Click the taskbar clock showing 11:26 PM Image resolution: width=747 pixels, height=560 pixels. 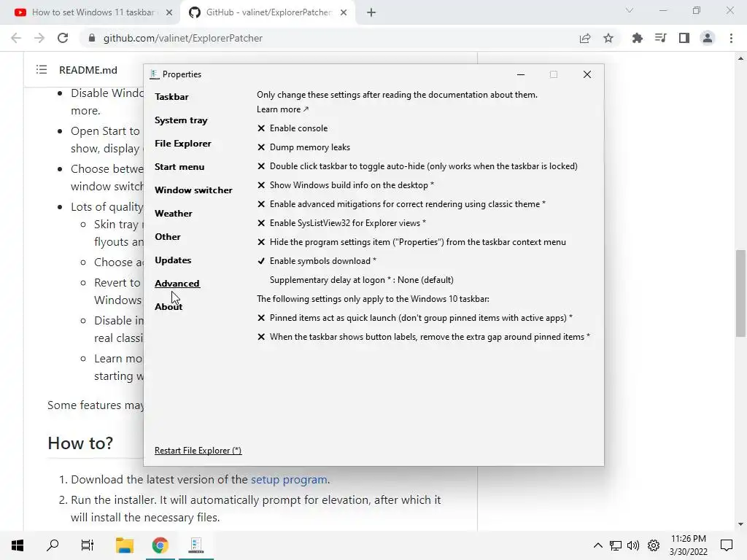(x=689, y=545)
